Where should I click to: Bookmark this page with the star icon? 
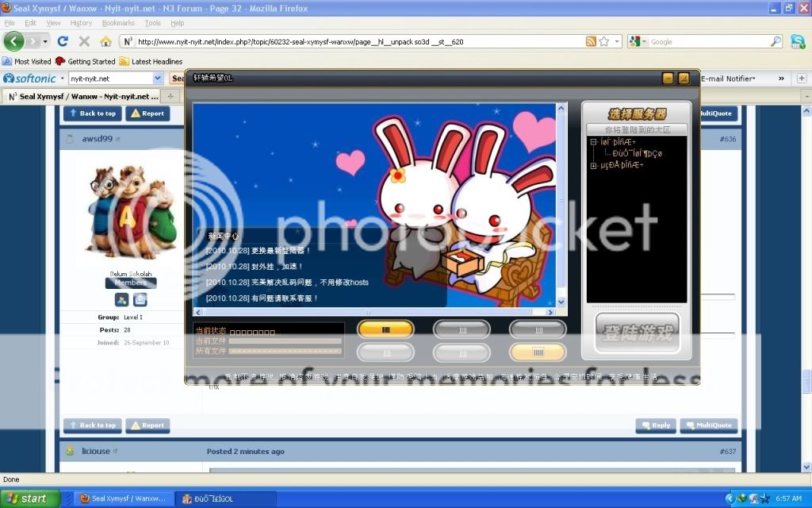(x=603, y=41)
